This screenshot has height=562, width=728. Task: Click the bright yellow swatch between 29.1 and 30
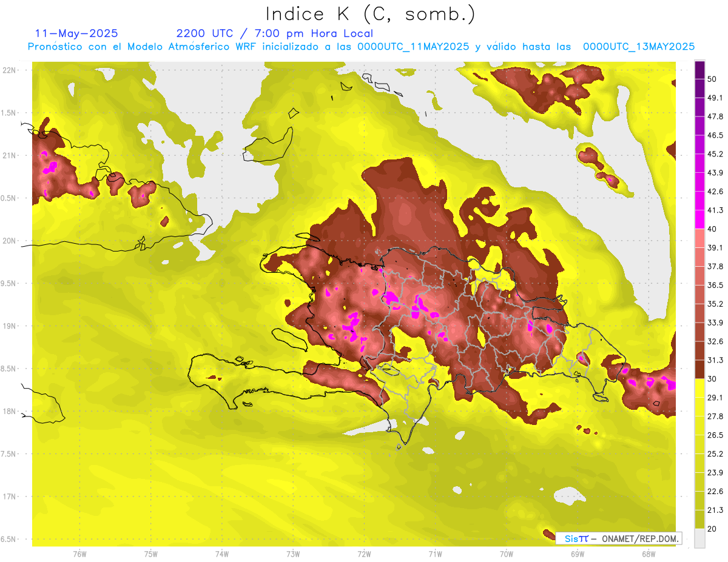(x=699, y=388)
